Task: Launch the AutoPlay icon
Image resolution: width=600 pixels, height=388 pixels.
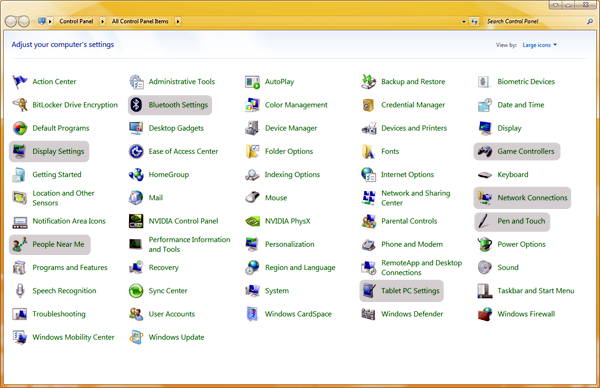Action: tap(252, 82)
